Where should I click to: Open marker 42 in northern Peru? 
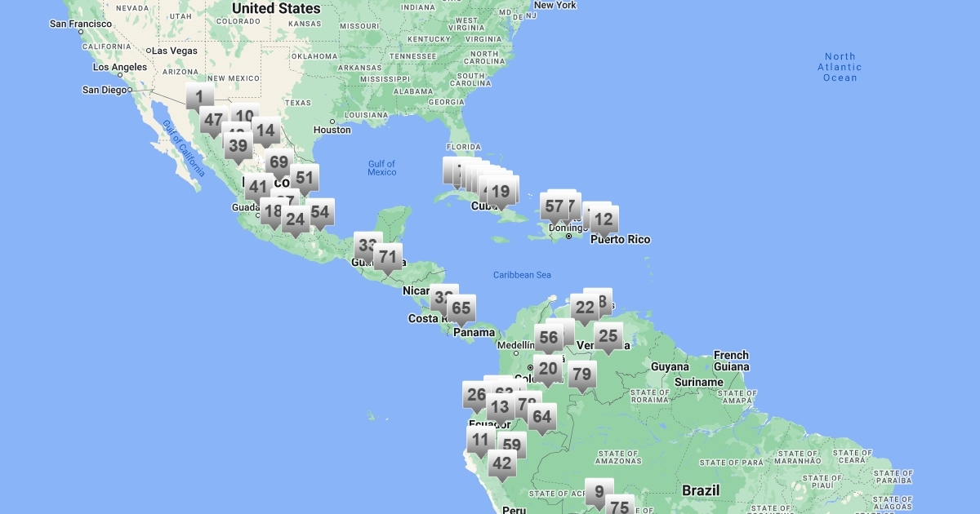click(501, 463)
